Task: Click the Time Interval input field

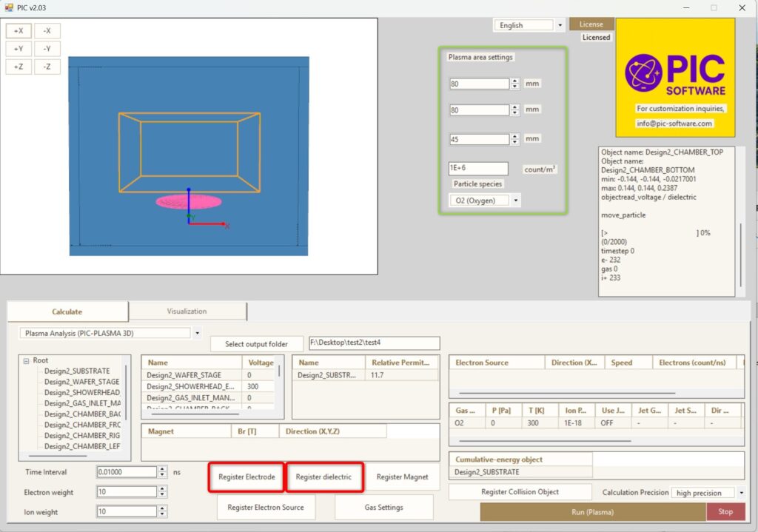Action: [x=126, y=472]
